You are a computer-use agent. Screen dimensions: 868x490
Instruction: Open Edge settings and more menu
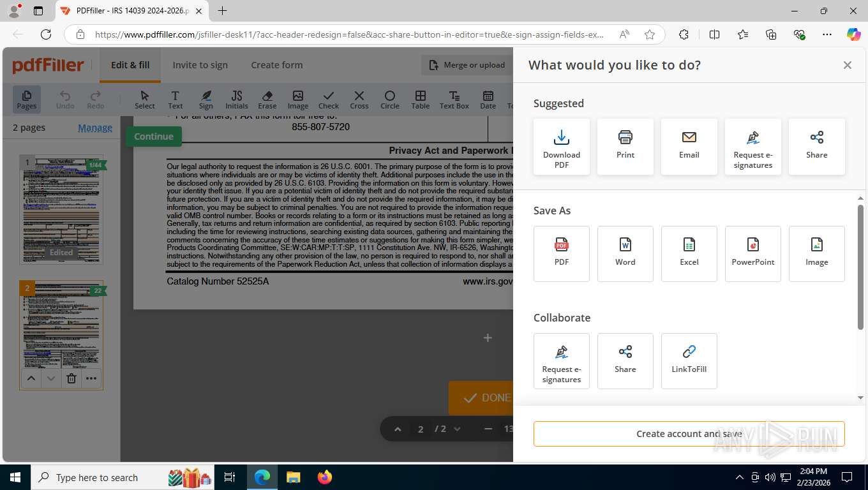(x=827, y=34)
